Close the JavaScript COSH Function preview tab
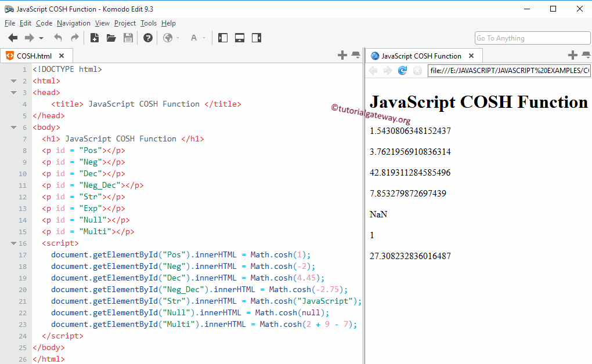 [471, 55]
